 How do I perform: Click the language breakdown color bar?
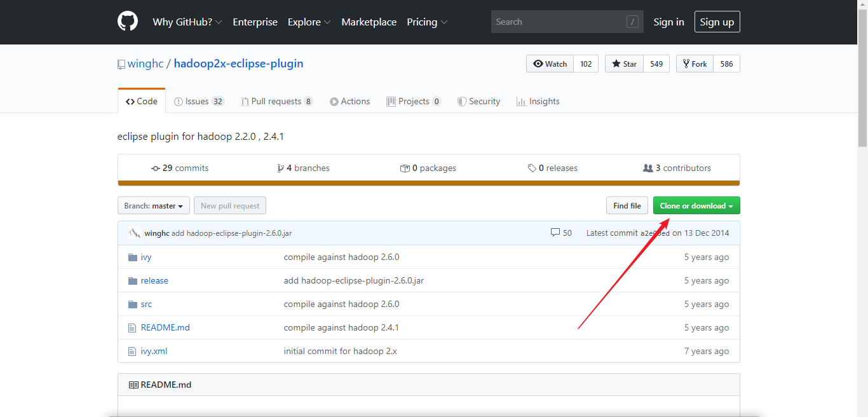point(429,183)
